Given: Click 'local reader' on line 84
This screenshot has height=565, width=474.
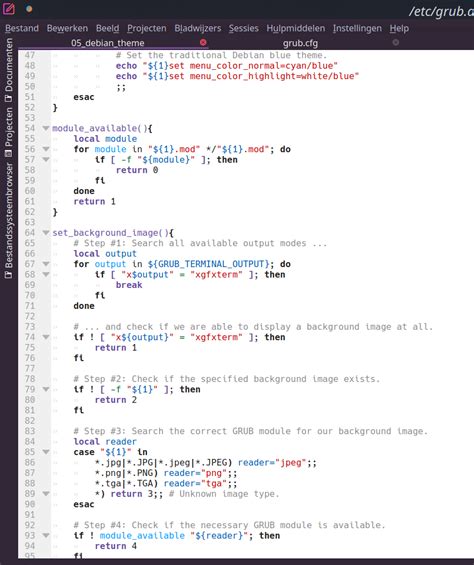Looking at the screenshot, I should pyautogui.click(x=105, y=442).
